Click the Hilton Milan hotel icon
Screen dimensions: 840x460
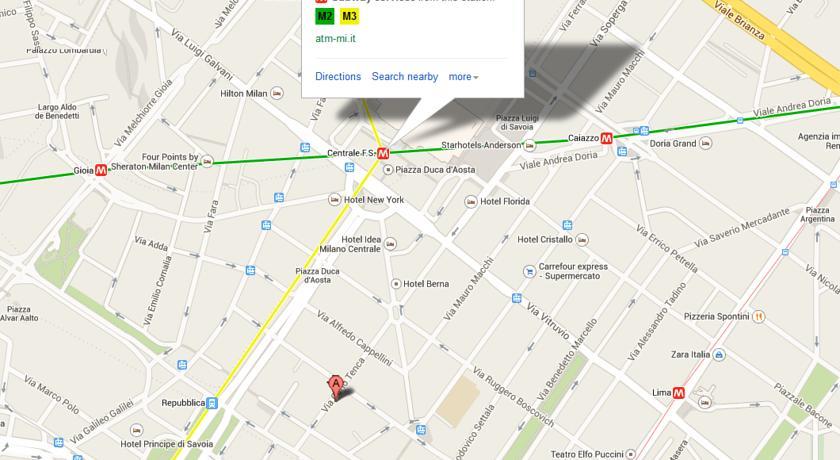tap(276, 93)
